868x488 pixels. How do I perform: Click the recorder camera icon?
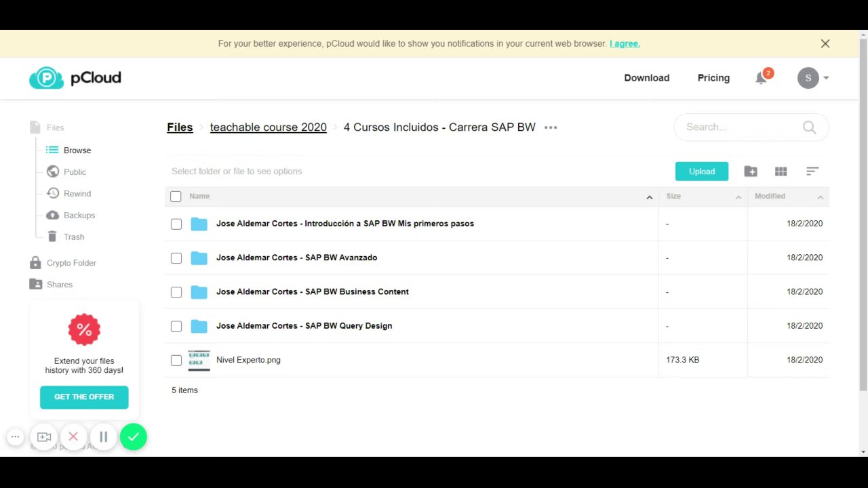pyautogui.click(x=44, y=437)
